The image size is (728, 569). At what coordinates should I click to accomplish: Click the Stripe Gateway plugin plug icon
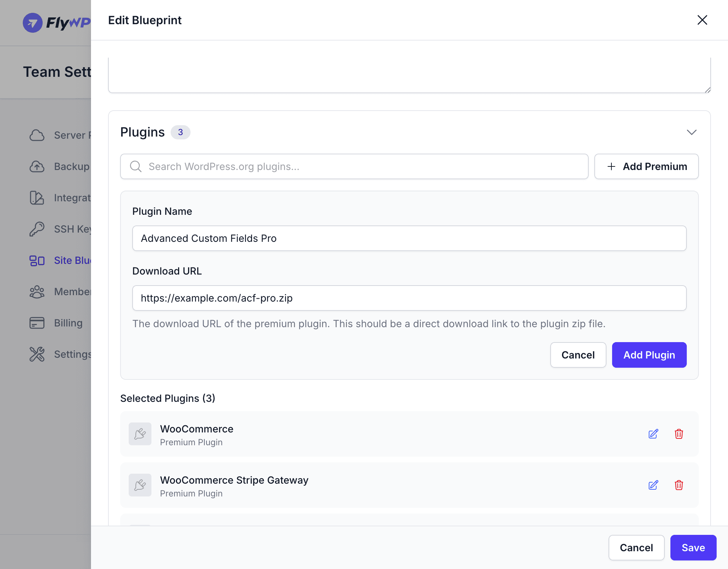(x=140, y=485)
